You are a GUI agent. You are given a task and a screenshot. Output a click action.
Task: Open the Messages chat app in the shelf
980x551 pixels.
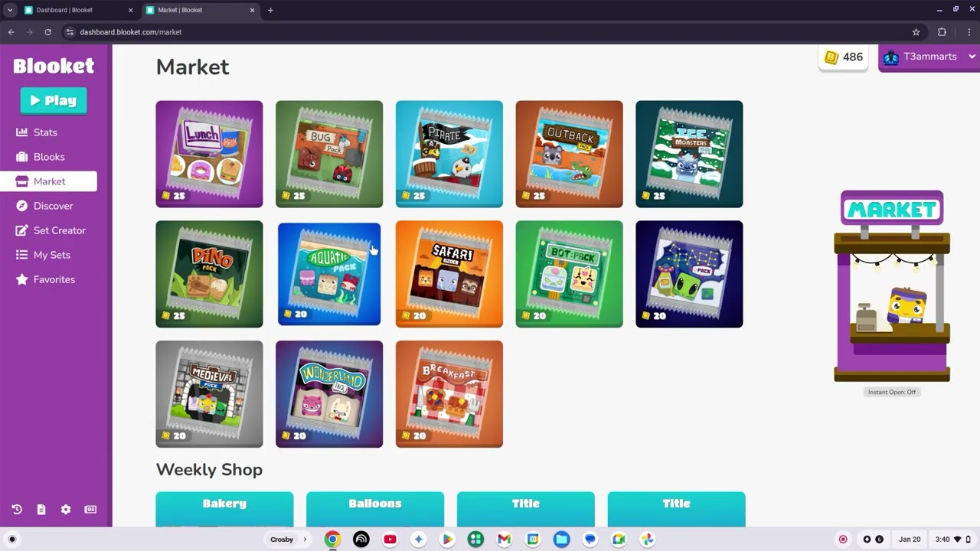[590, 540]
